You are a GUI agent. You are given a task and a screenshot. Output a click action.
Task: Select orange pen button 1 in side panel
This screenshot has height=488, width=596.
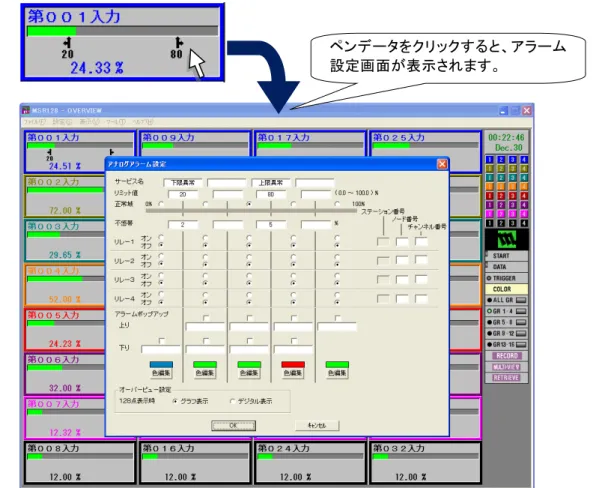(x=490, y=187)
